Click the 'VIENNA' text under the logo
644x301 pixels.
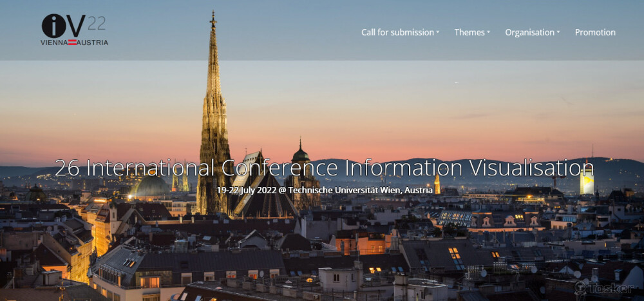pyautogui.click(x=54, y=43)
